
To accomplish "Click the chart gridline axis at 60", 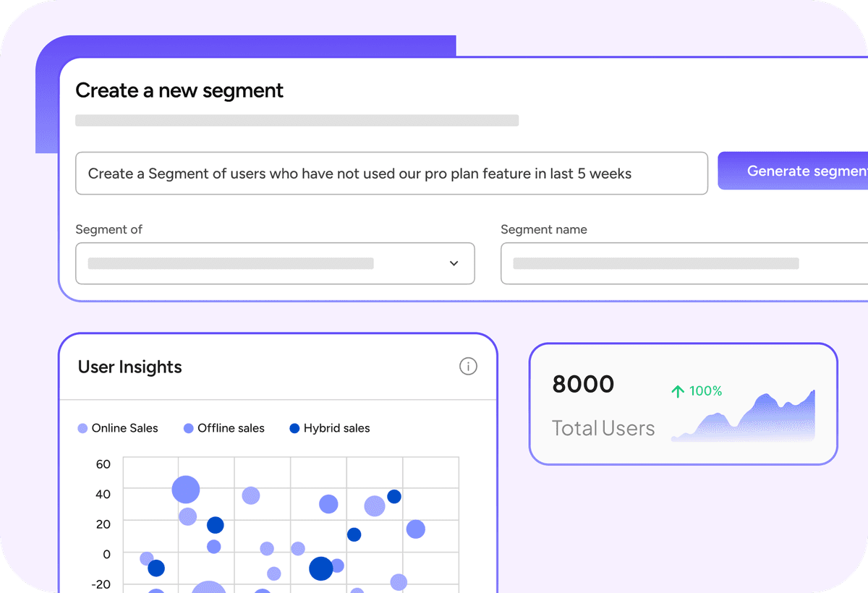I will (x=104, y=464).
